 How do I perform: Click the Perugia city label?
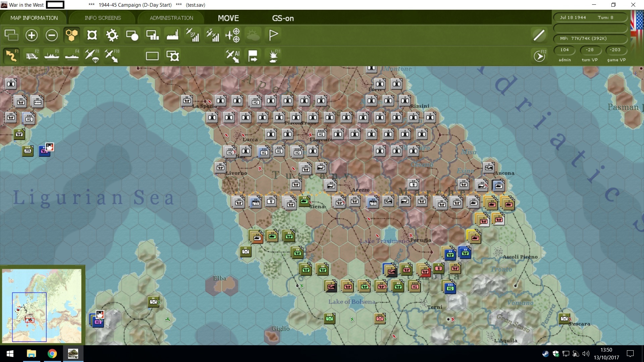(421, 240)
